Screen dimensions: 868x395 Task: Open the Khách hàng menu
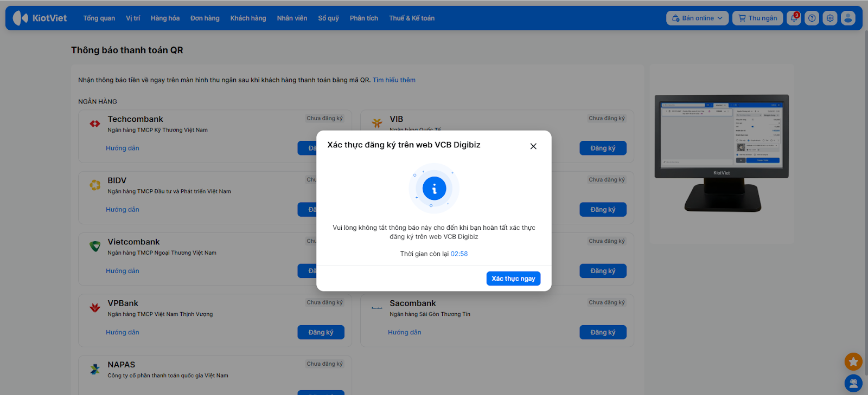pyautogui.click(x=248, y=18)
